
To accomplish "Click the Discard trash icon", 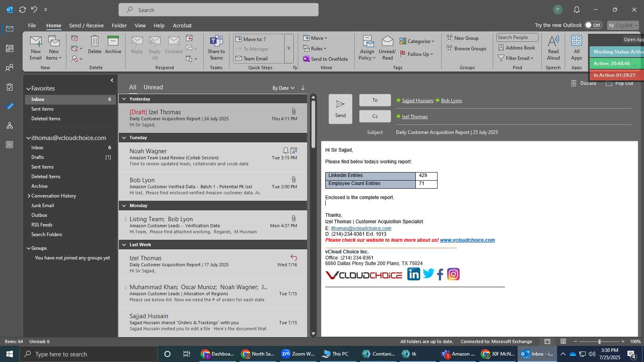I will tap(574, 83).
